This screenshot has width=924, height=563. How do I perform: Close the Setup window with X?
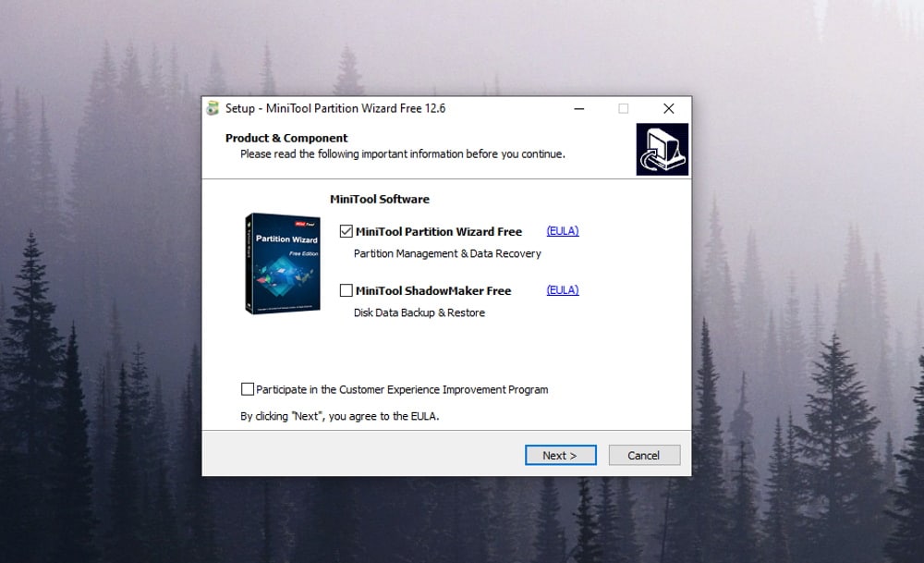click(x=668, y=108)
